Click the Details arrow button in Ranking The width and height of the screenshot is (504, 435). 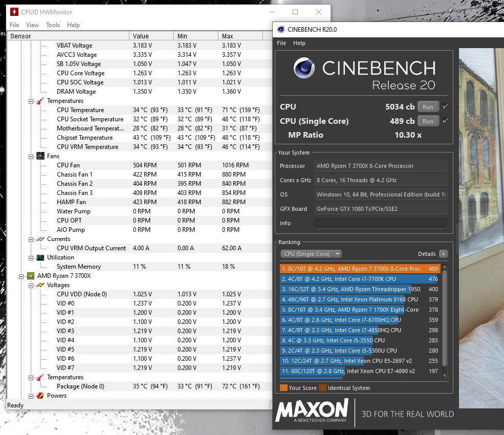coord(444,254)
